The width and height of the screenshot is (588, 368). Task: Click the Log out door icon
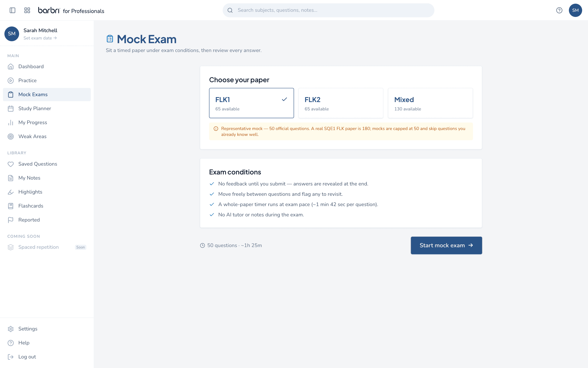tap(11, 357)
